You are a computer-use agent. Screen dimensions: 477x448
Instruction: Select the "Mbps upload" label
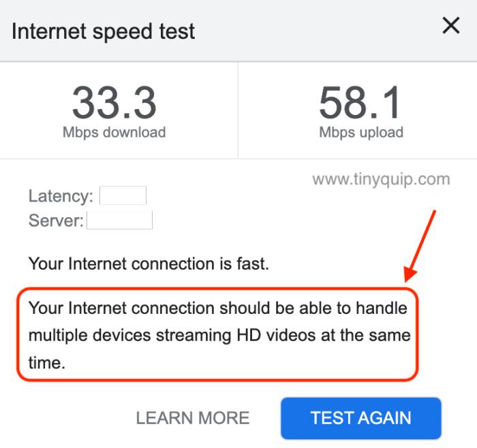(361, 133)
